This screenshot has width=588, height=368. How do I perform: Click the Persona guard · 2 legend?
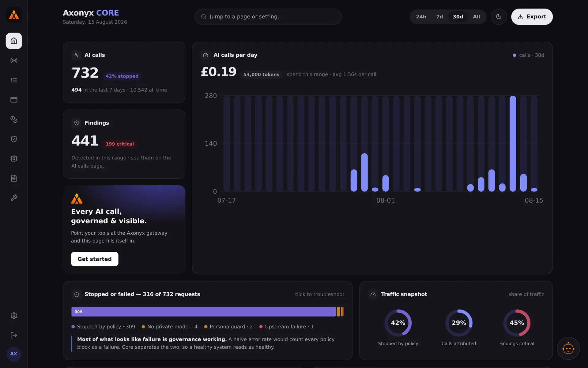(x=228, y=327)
